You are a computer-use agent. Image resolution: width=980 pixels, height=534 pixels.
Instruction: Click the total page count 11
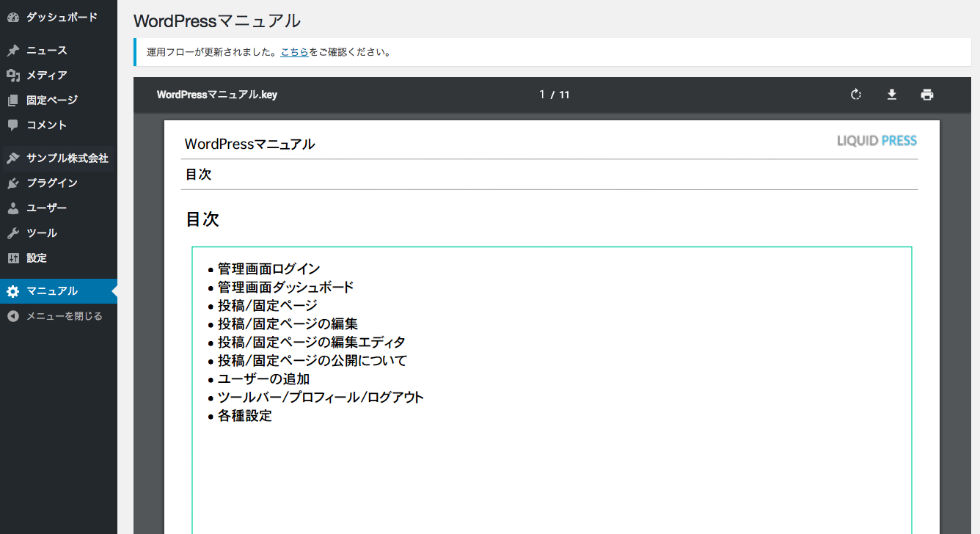pos(564,95)
